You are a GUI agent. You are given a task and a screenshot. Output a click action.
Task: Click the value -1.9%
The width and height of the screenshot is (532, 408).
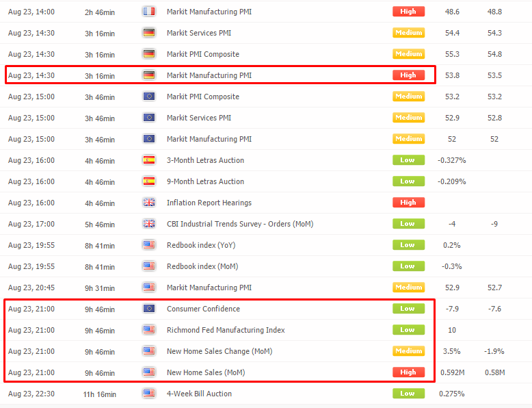(494, 351)
